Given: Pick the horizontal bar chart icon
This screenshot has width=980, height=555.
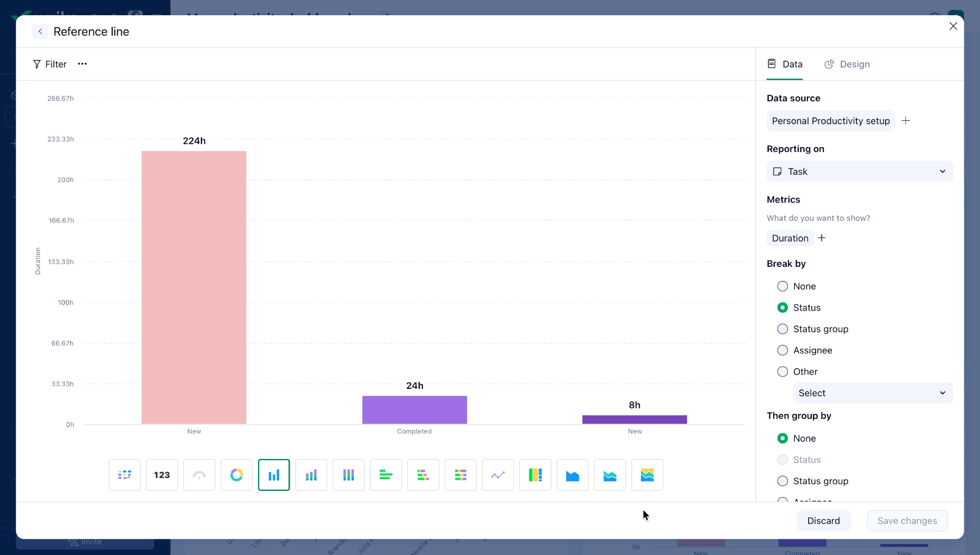Looking at the screenshot, I should tap(386, 475).
